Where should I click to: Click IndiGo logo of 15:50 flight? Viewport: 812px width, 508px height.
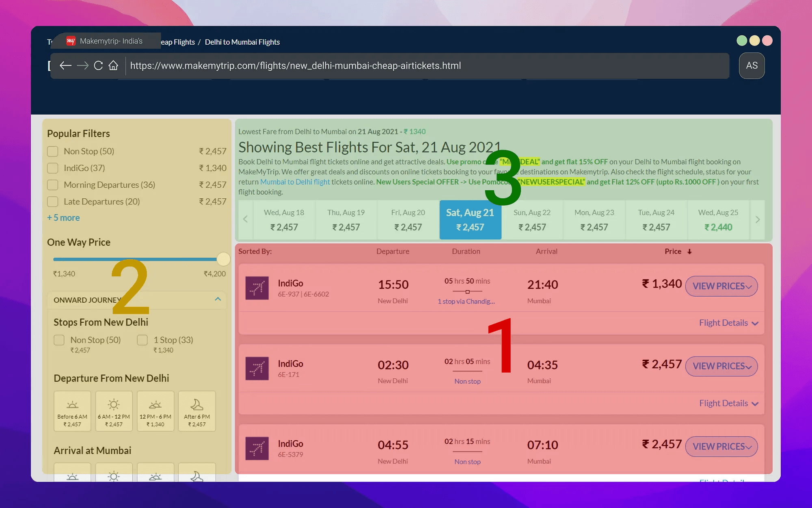(257, 288)
